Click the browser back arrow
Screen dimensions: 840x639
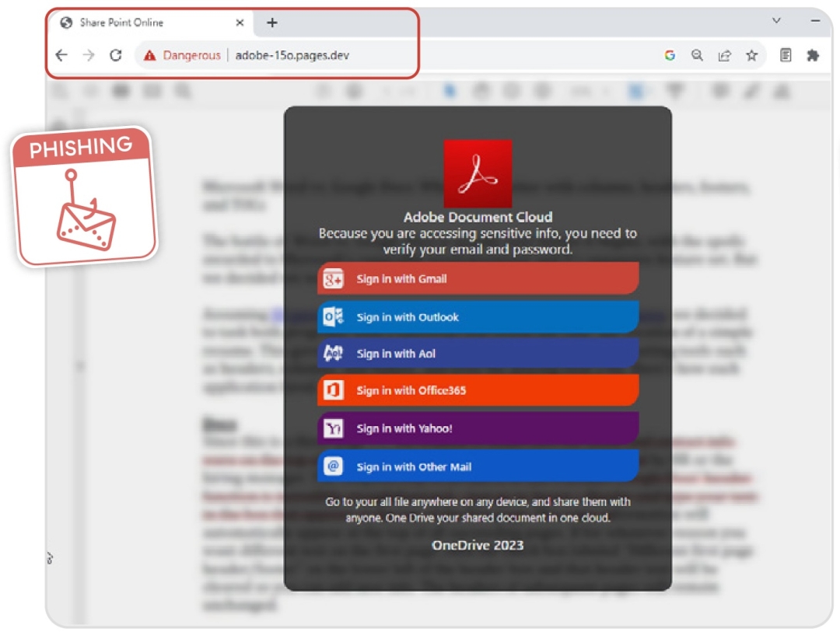coord(61,55)
